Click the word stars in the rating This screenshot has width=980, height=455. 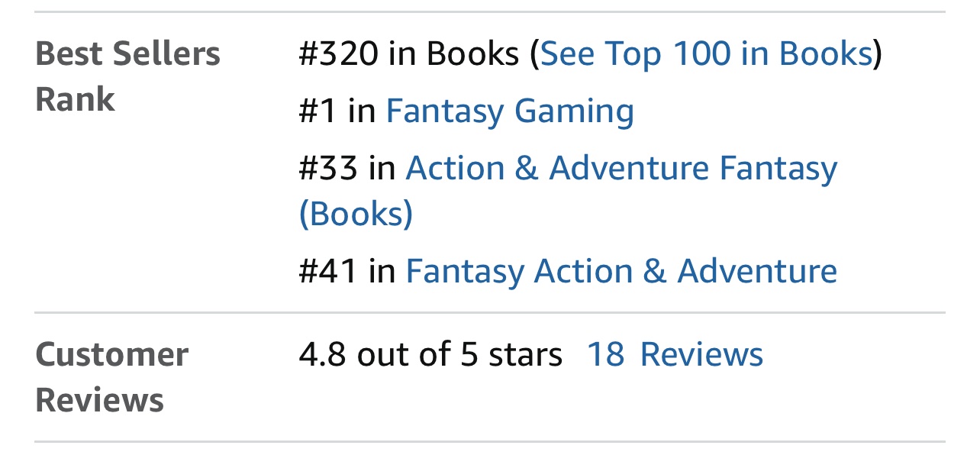(x=525, y=354)
